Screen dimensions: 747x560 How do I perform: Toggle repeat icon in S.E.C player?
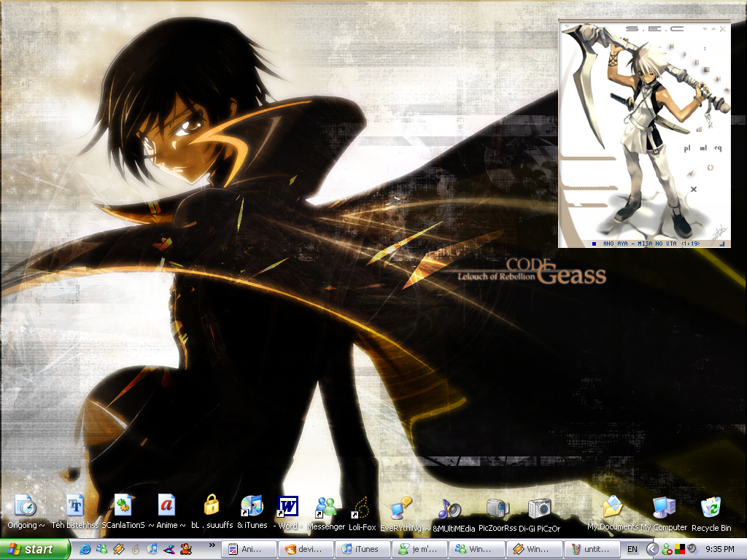[711, 168]
